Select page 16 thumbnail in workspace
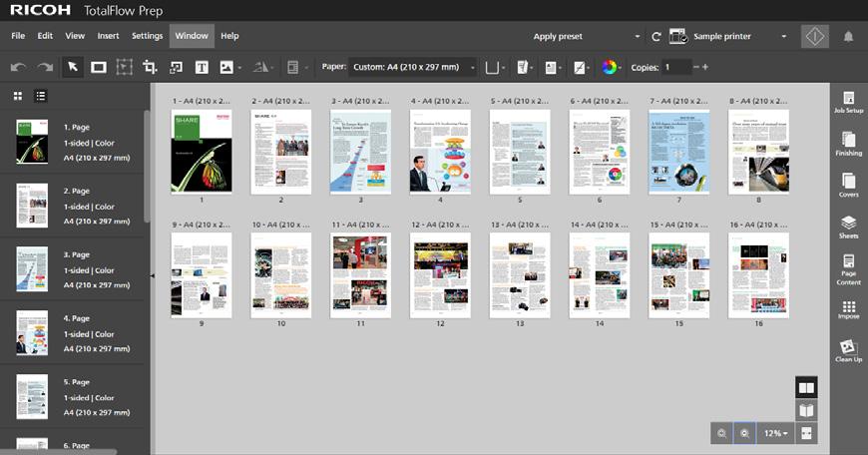 point(758,275)
